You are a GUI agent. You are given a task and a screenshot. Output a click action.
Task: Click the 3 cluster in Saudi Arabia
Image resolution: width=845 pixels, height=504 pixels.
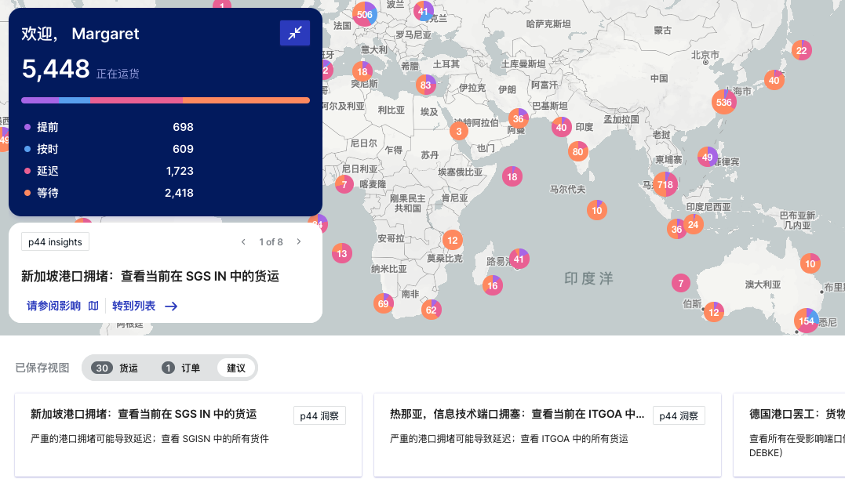pyautogui.click(x=459, y=131)
